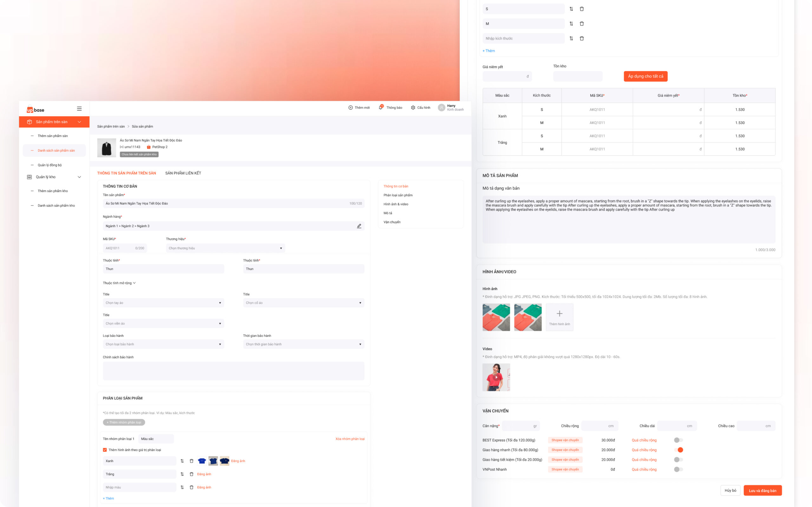The width and height of the screenshot is (812, 507).
Task: Click Thêm hình ảnh upload box
Action: (x=559, y=317)
